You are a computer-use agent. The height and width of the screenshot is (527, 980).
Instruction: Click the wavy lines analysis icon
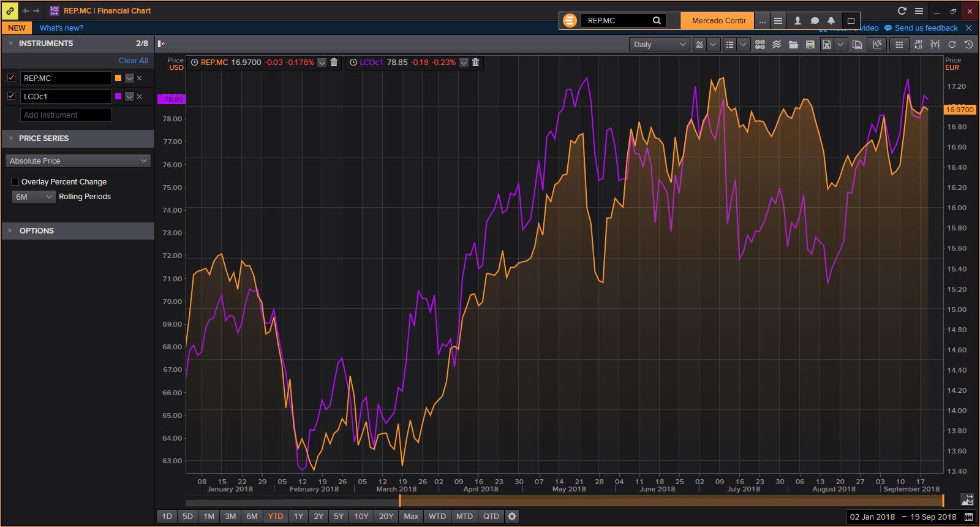tap(777, 44)
